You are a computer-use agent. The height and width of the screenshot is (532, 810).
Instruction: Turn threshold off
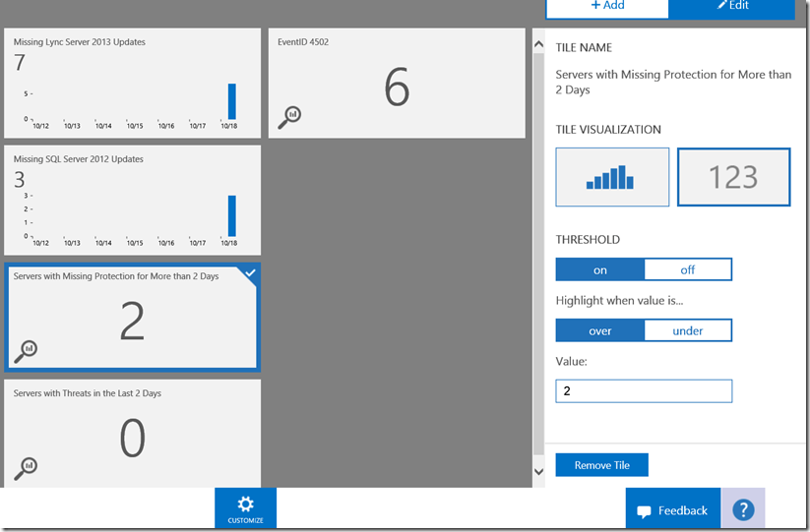tap(688, 269)
